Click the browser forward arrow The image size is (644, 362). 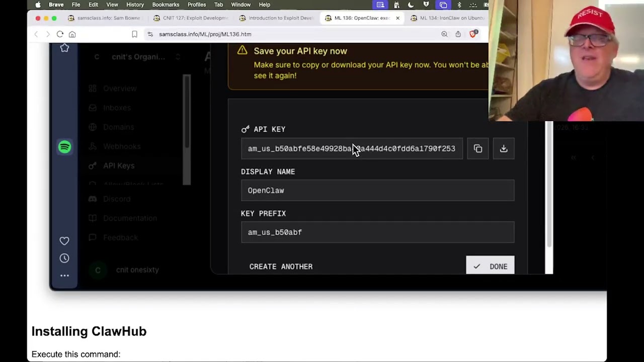click(x=48, y=34)
